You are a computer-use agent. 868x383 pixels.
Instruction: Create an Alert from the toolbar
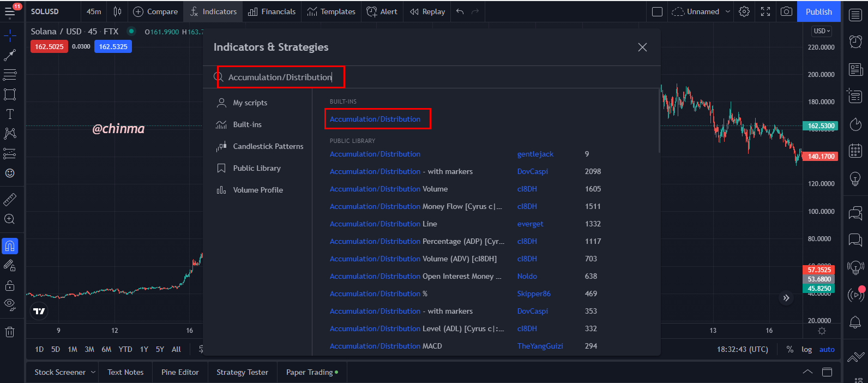[382, 11]
